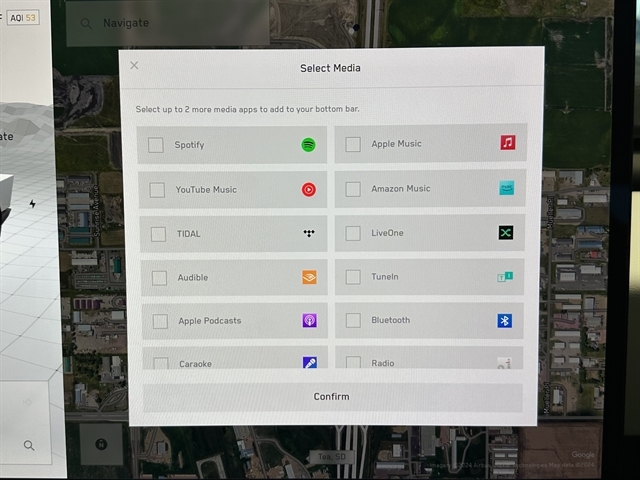Check the TIDAL checkbox
The image size is (640, 480).
coord(158,234)
